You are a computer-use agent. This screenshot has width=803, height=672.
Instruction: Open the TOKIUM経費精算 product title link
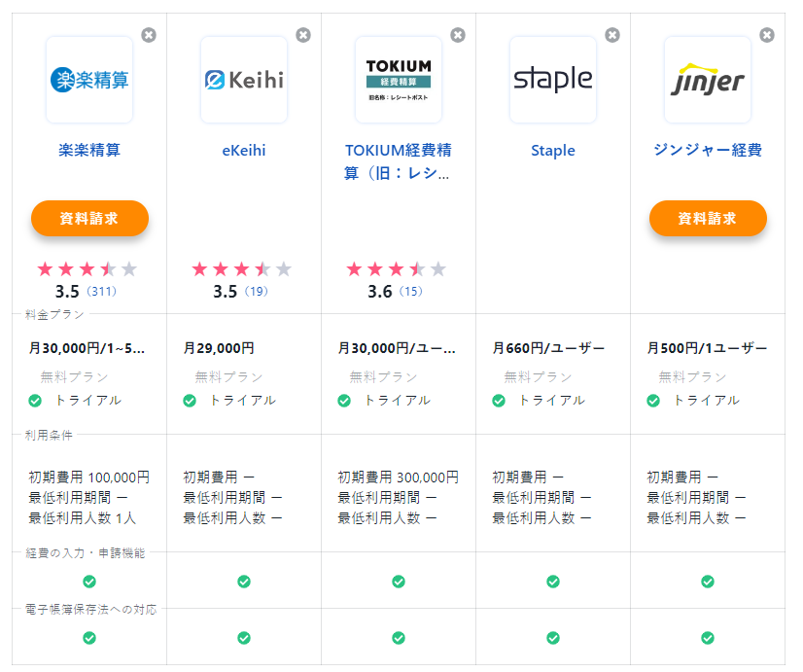click(399, 161)
